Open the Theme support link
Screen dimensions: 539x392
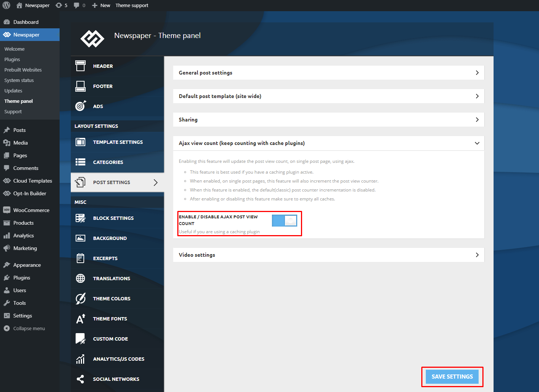[x=132, y=5]
